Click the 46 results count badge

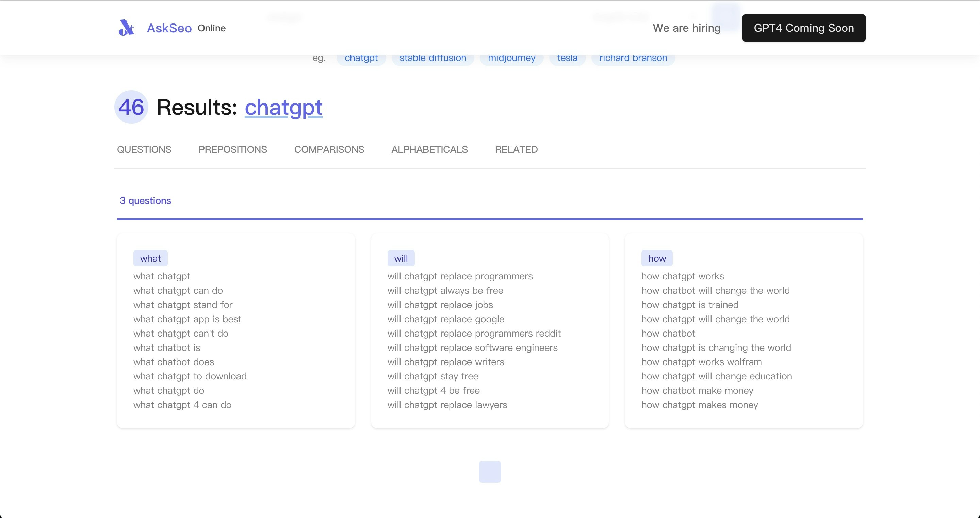tap(131, 107)
